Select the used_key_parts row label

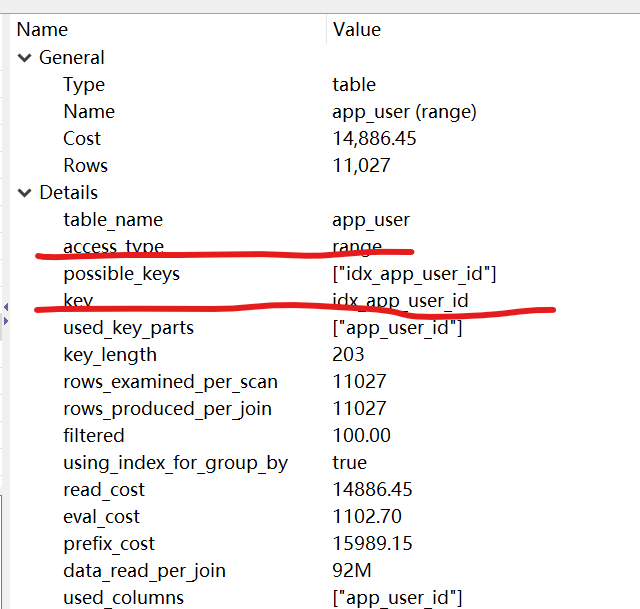click(128, 328)
